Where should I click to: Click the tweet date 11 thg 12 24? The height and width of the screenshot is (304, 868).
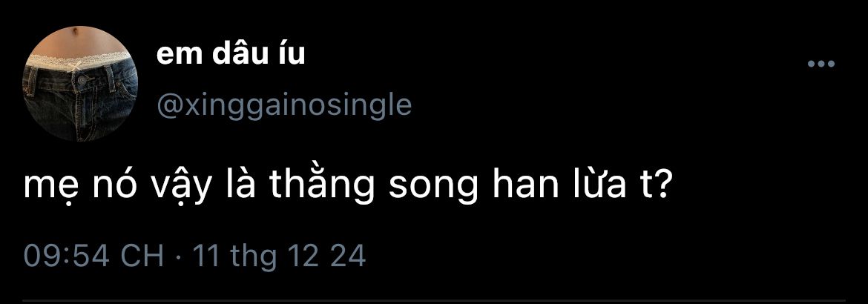coord(279,256)
